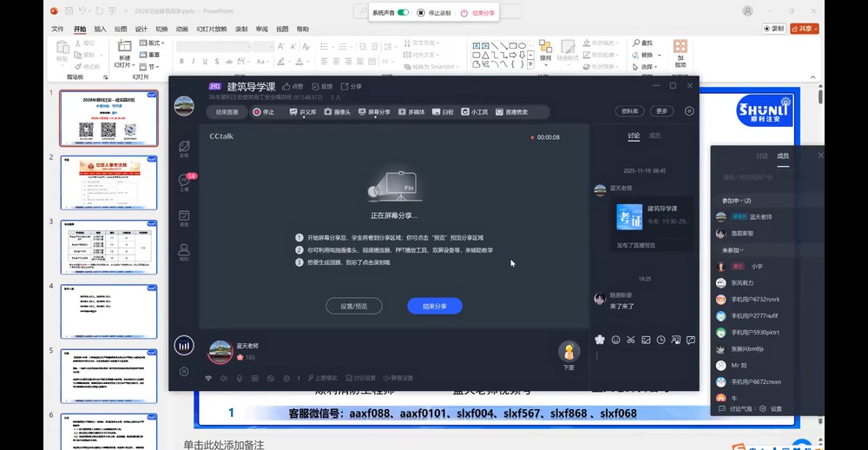868x450 pixels.
Task: Open the 讲义库 courseware tool in CCtalk
Action: click(x=303, y=112)
